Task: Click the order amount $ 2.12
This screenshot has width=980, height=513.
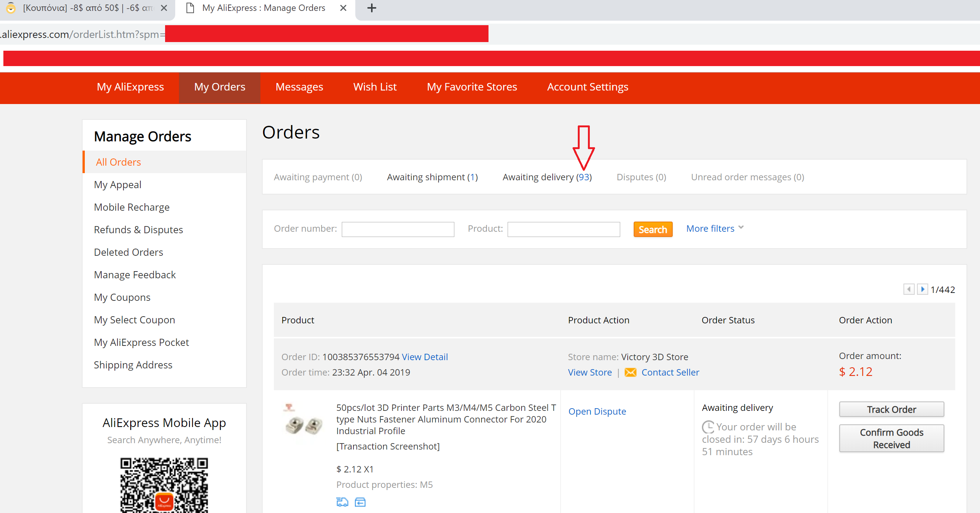Action: (x=855, y=372)
